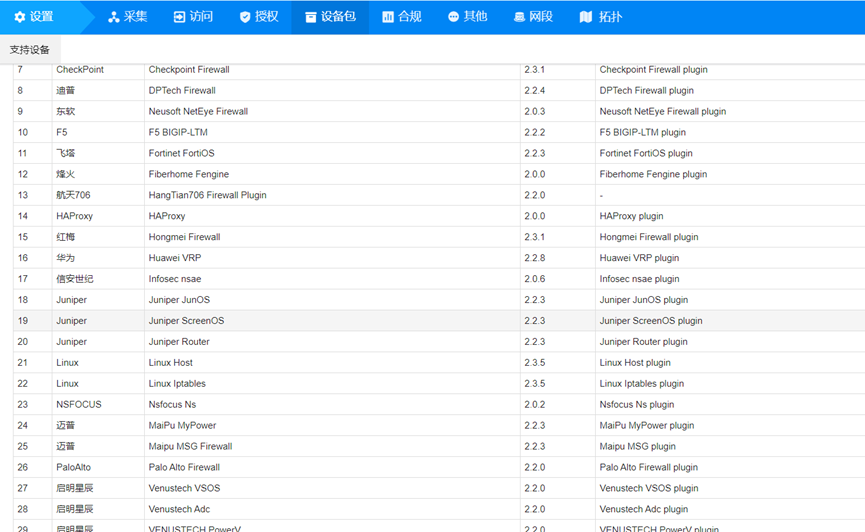Image resolution: width=865 pixels, height=532 pixels.
Task: Click the 网段 network segment icon
Action: click(519, 17)
